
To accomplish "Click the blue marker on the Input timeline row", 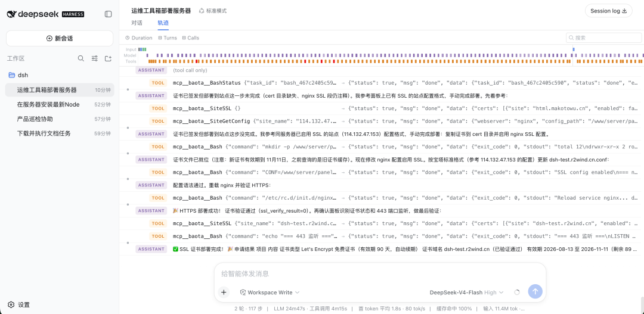I will pos(574,49).
